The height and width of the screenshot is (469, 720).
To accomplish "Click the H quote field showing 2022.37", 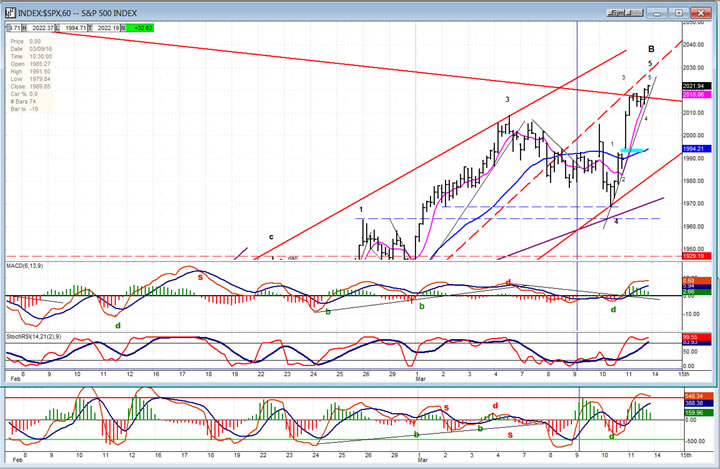I will pos(38,28).
